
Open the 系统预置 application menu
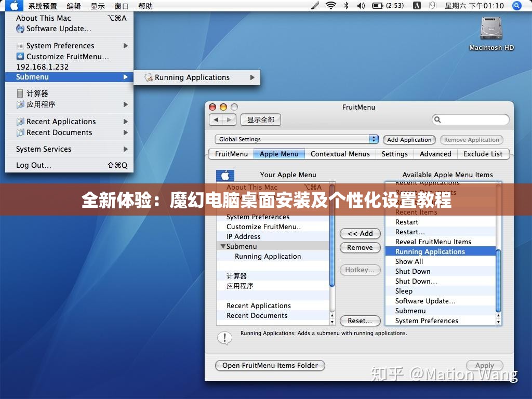[x=43, y=6]
